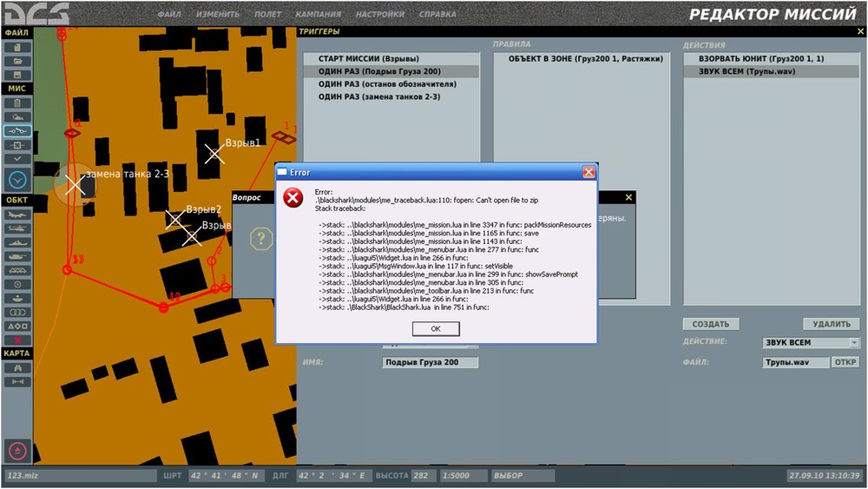This screenshot has width=868, height=489.
Task: Open the СПРАВКА menu
Action: (437, 15)
